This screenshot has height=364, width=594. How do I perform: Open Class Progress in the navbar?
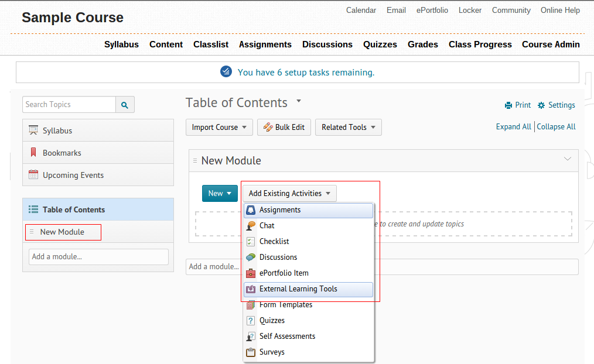(480, 44)
